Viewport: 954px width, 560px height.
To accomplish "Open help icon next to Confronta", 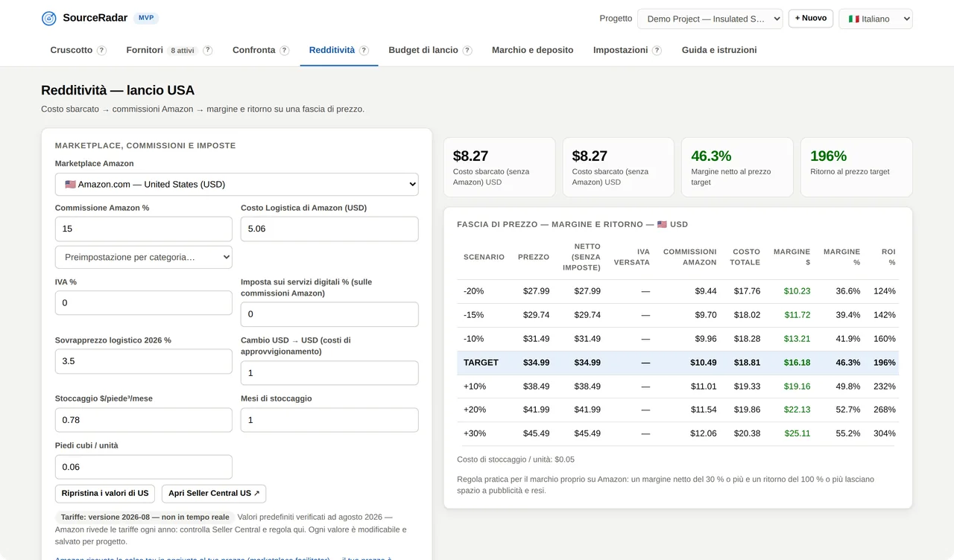I will click(284, 51).
